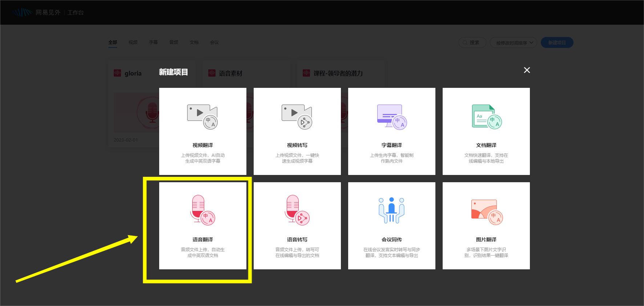Click the search magnifier icon
Screen dimensions: 644x306
pos(465,42)
